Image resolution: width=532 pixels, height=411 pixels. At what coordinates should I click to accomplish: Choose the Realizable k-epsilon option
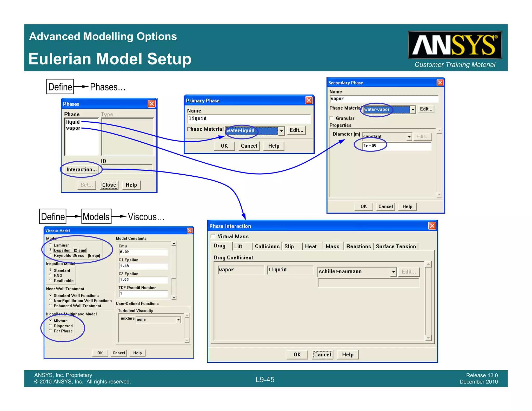50,280
